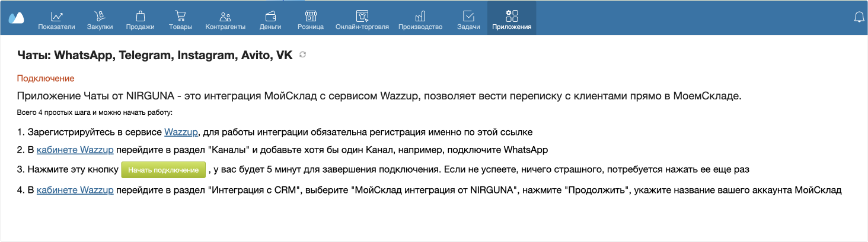Go to the Производство section
Image resolution: width=868 pixels, height=242 pixels.
(x=420, y=20)
